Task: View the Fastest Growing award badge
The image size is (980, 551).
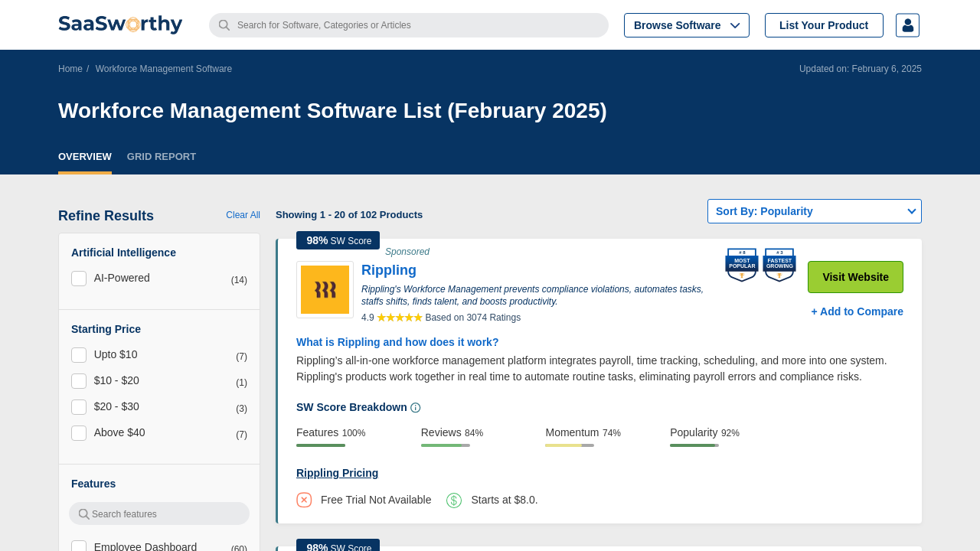Action: tap(779, 265)
